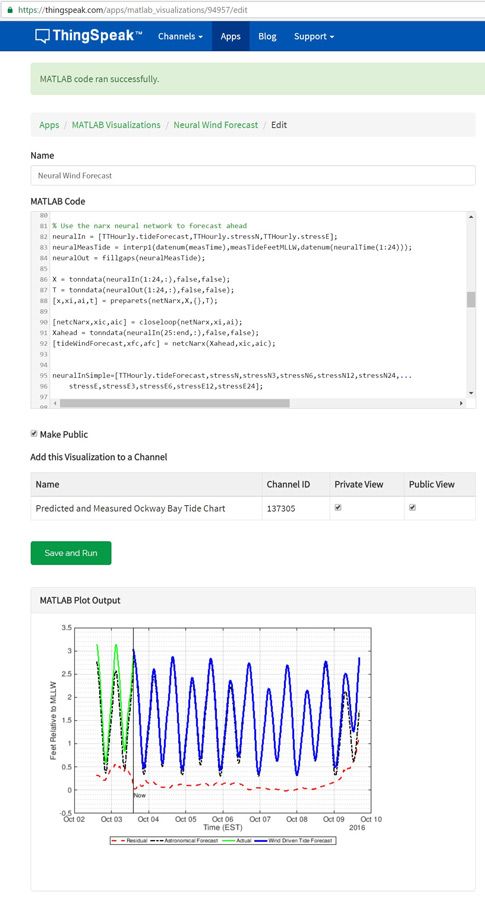
Task: Open the Blog page
Action: [x=267, y=36]
